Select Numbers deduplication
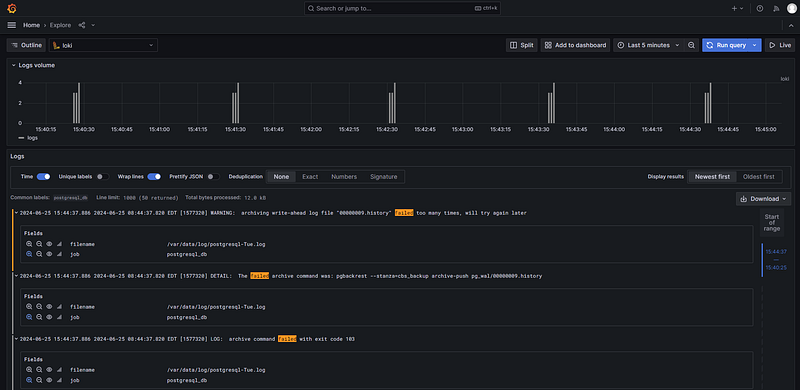Viewport: 800px width, 390px height. 344,177
